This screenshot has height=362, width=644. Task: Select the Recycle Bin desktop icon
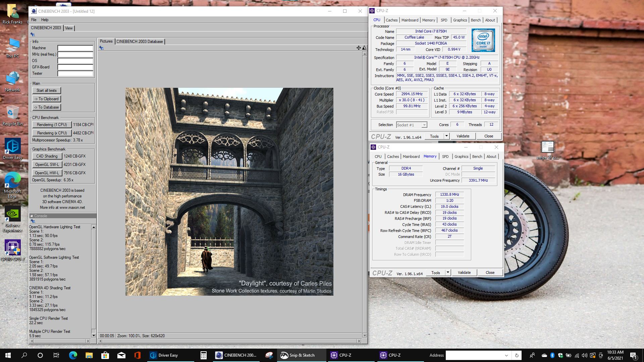click(13, 116)
